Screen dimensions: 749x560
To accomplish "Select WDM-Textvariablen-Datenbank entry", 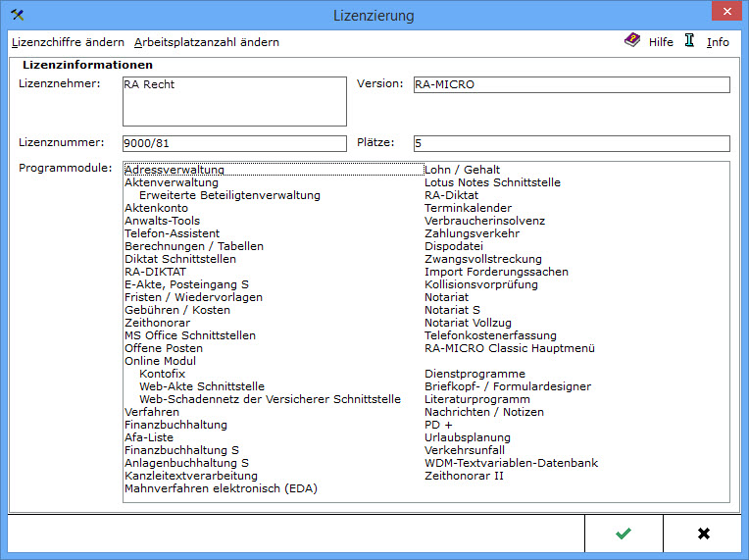I will pyautogui.click(x=511, y=463).
